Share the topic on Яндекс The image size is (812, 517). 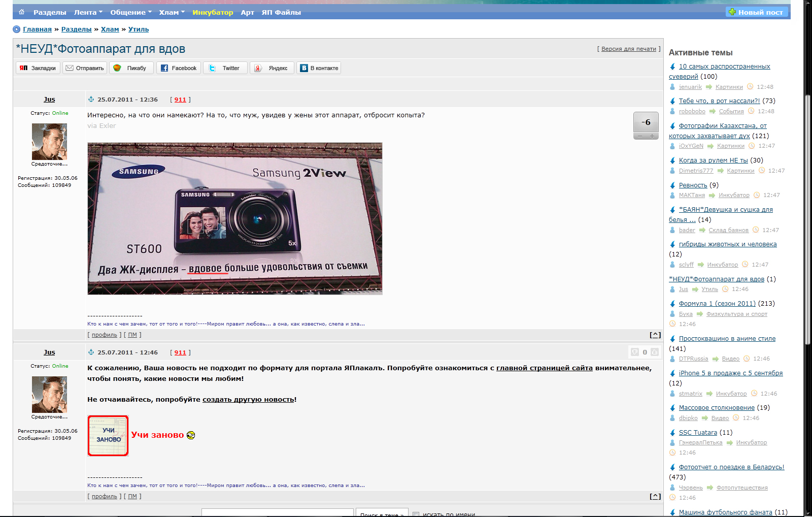pos(272,68)
